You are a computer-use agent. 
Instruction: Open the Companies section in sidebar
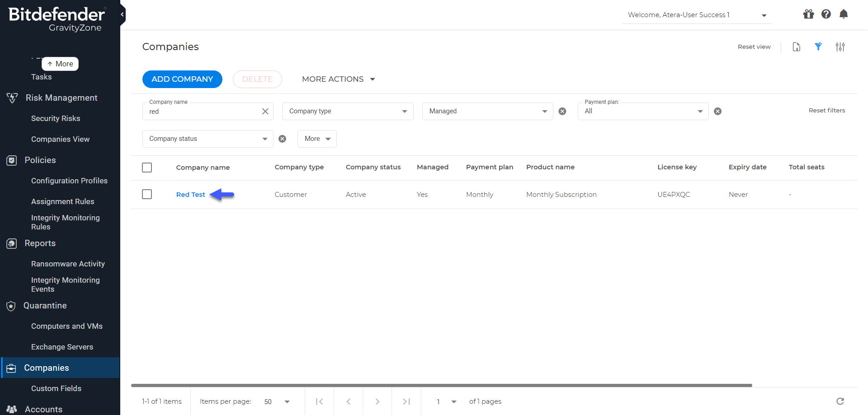pos(46,368)
